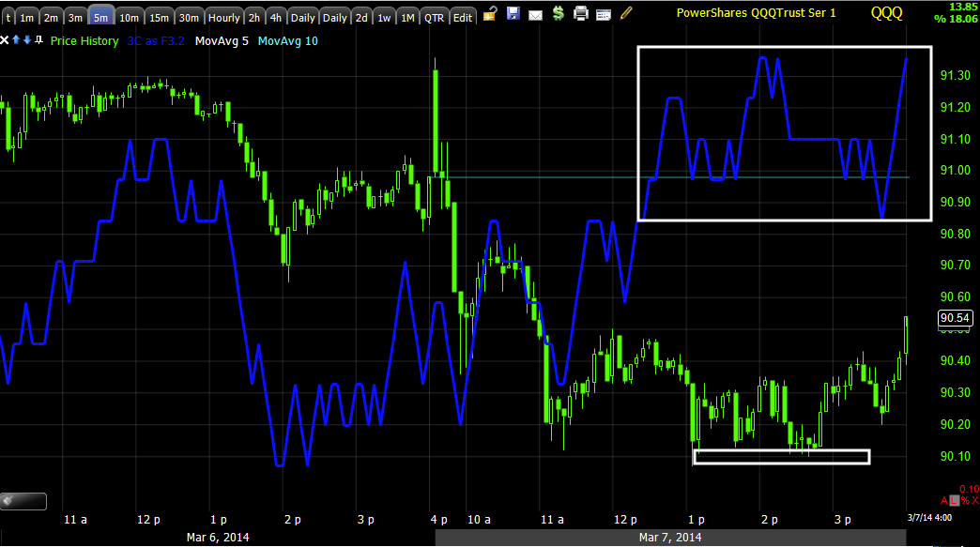The width and height of the screenshot is (980, 547).
Task: Click the % 18.06 value at top-right
Action: coord(956,19)
